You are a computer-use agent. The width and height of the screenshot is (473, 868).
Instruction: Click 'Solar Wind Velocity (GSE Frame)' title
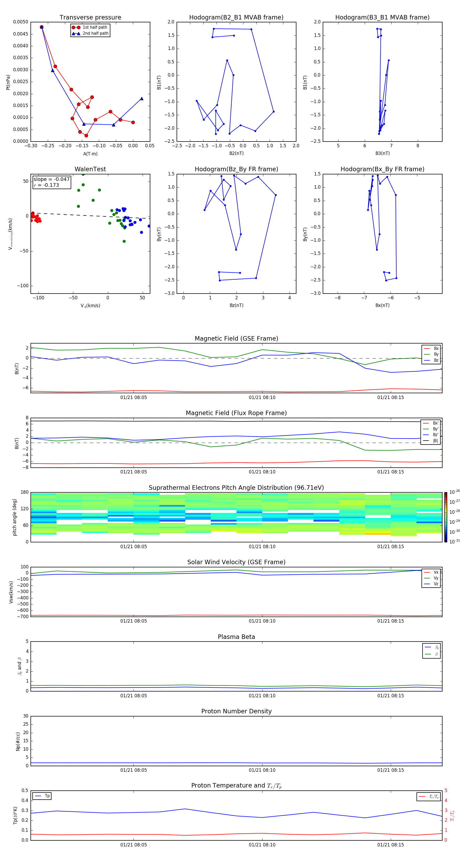(236, 562)
